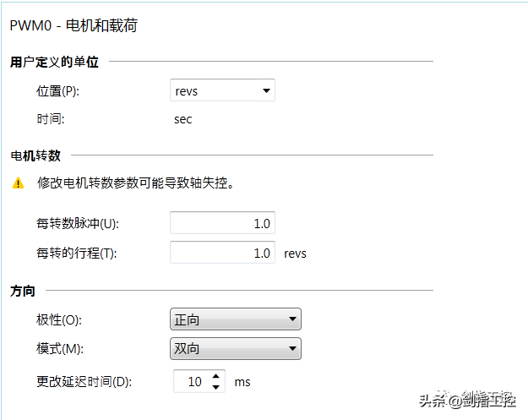Select the 方向 section header

pyautogui.click(x=23, y=291)
